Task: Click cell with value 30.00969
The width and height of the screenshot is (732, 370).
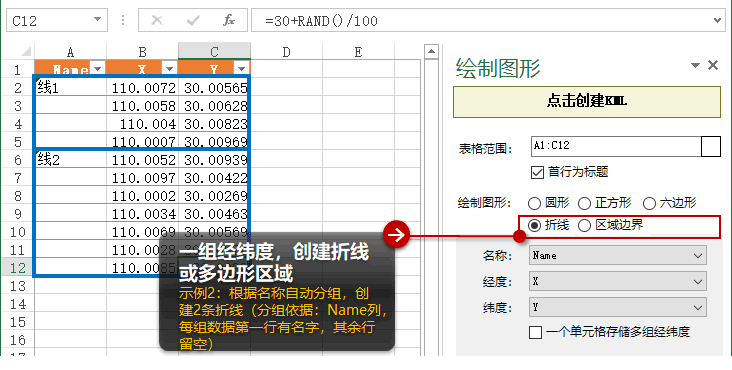Action: [214, 141]
